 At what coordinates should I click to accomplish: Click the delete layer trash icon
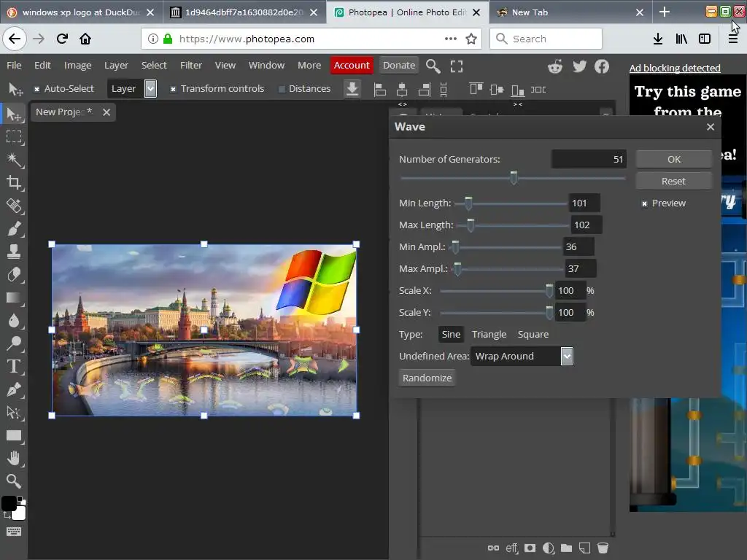pos(603,548)
